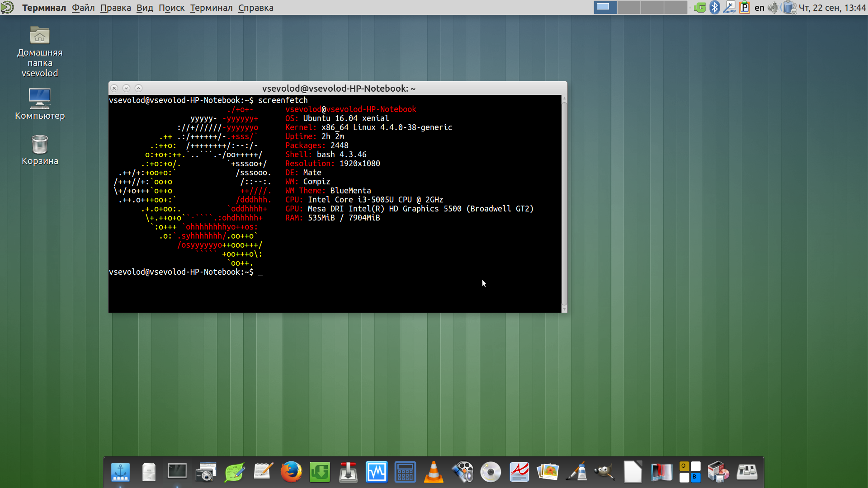Launch the screenshot camera tool in dock
This screenshot has width=868, height=488.
[206, 472]
